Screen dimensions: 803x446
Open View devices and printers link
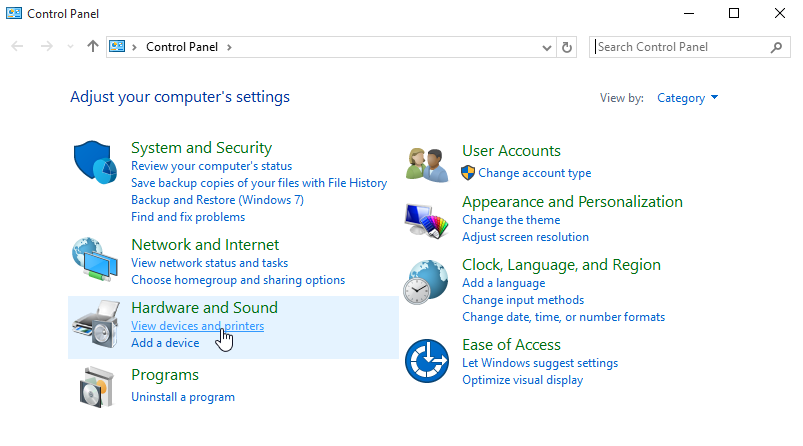(x=197, y=326)
